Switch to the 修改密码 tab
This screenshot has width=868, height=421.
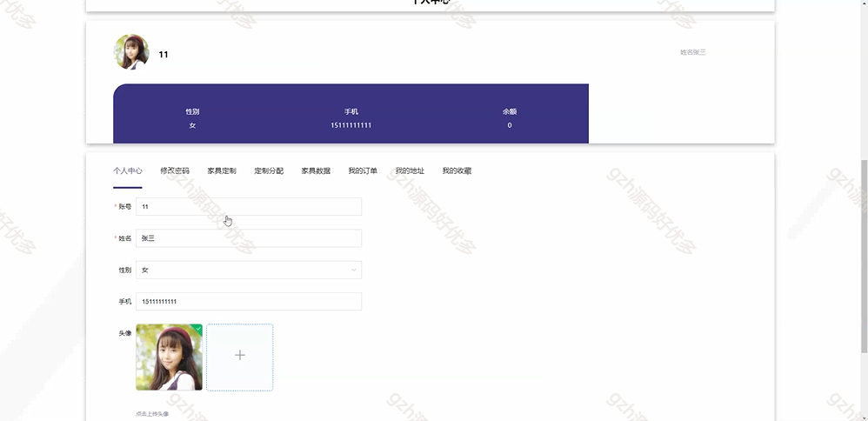[174, 170]
